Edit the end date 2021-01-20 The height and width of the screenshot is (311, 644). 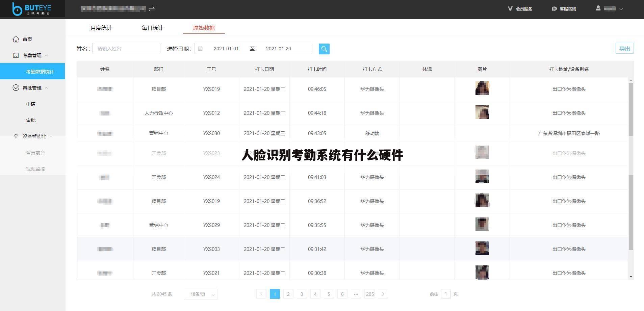click(x=278, y=49)
